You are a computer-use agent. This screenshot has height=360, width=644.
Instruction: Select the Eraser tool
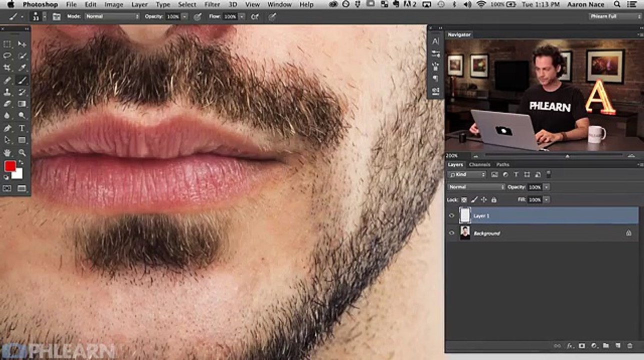(x=8, y=104)
